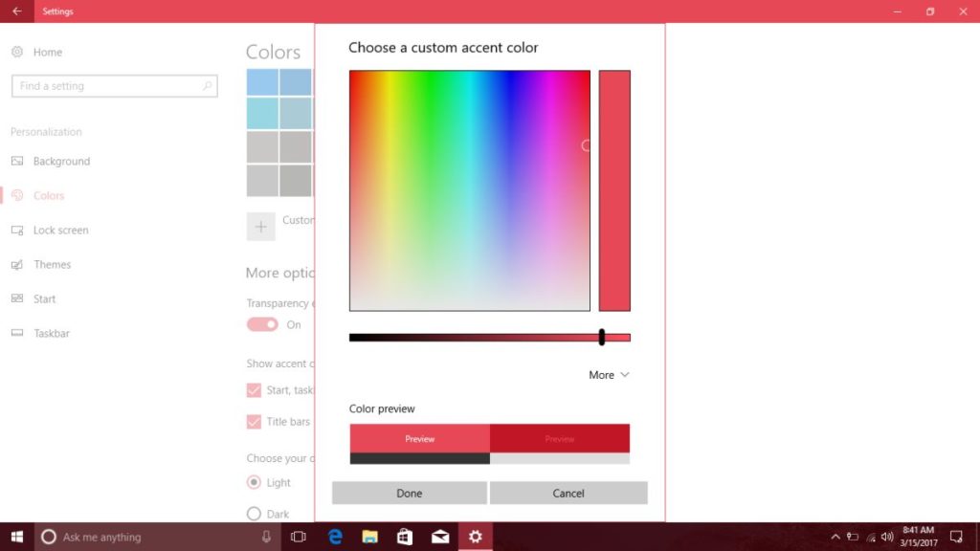Screen dimensions: 980x551
Task: Click the Task View icon on the taskbar
Action: pos(298,537)
